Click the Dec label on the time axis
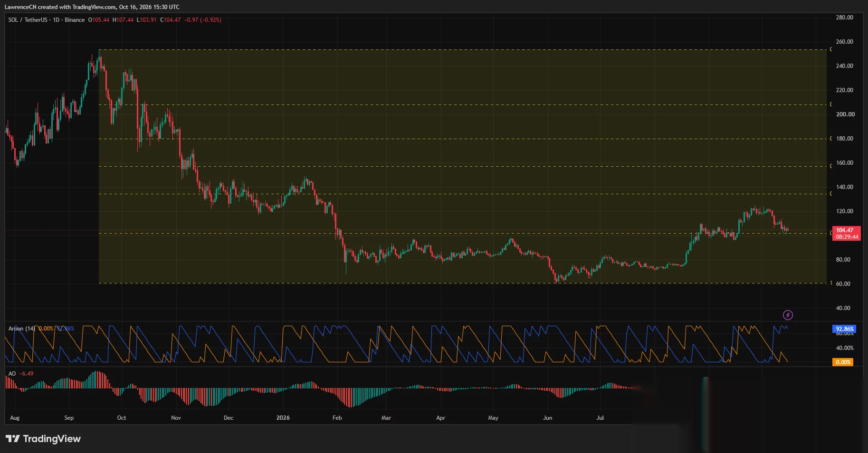868x453 pixels. [229, 418]
